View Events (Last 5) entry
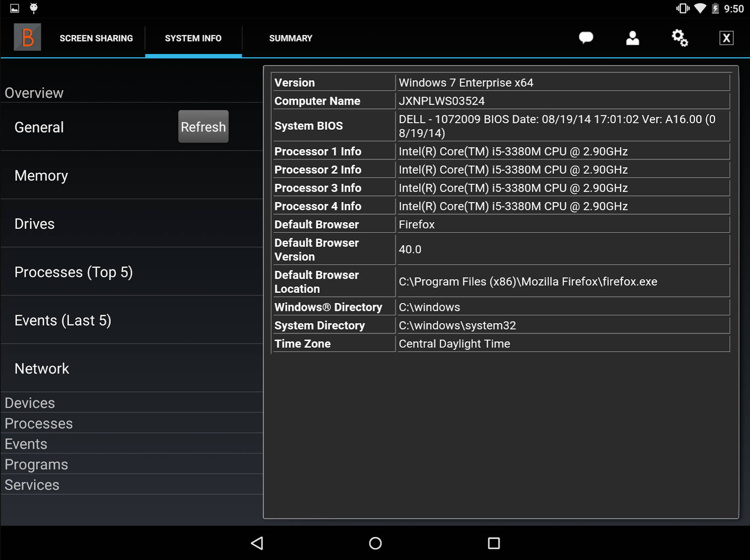Screen dimensions: 750x560 pyautogui.click(x=63, y=321)
